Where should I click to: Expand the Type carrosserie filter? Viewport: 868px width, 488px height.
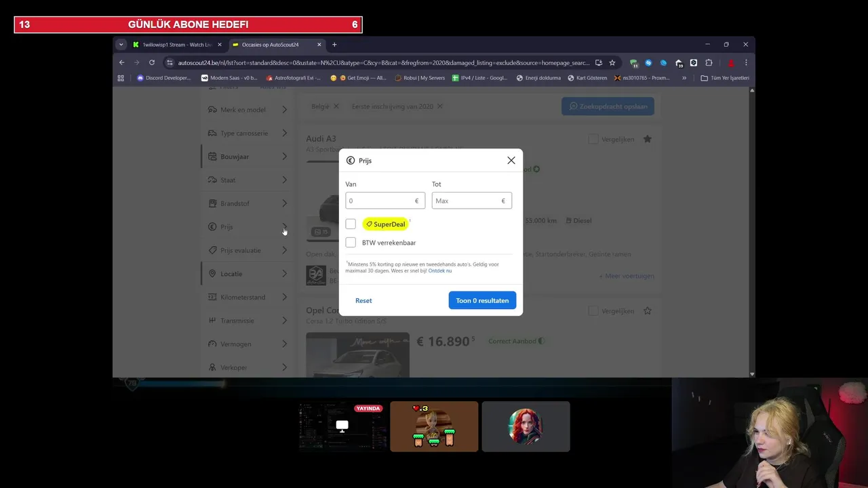[x=247, y=133]
